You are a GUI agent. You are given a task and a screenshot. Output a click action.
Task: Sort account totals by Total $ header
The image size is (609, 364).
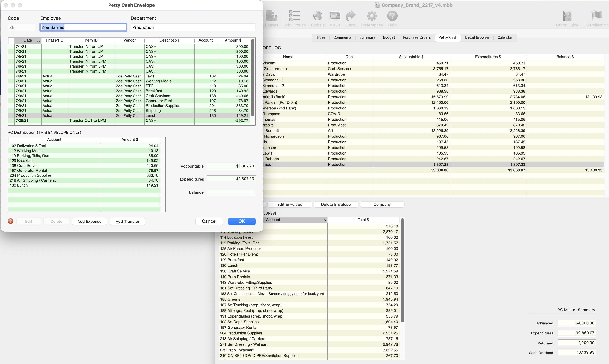(363, 220)
